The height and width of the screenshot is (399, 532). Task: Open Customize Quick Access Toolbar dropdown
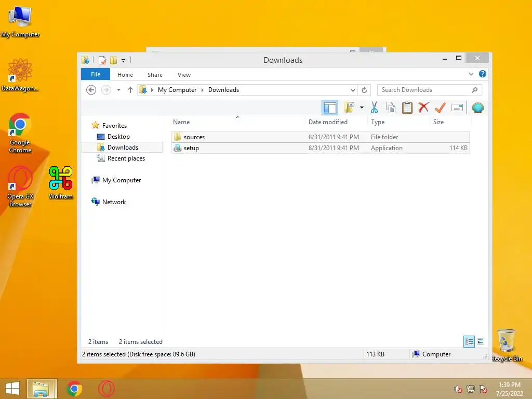[123, 61]
